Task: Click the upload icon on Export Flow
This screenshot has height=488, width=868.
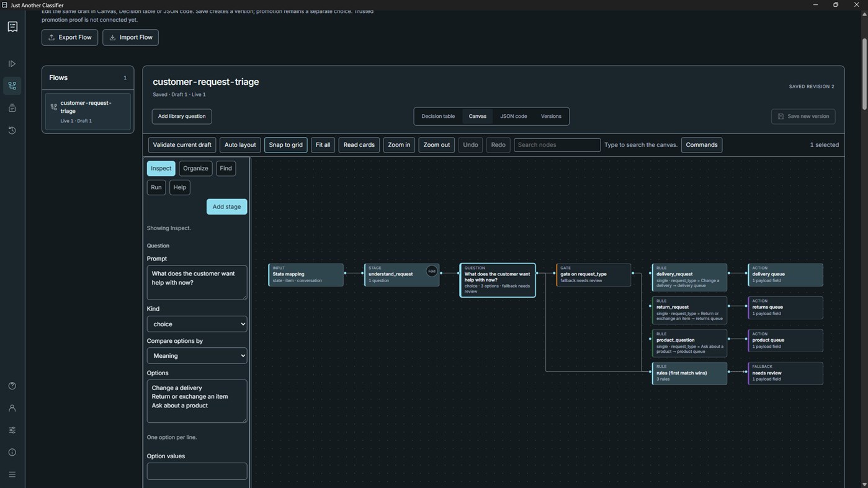Action: click(51, 37)
